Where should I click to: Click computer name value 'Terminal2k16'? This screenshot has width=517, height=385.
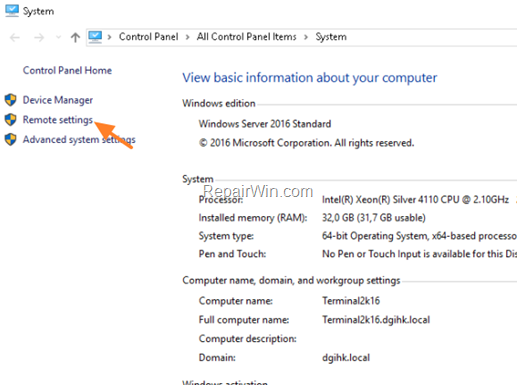[x=351, y=301]
